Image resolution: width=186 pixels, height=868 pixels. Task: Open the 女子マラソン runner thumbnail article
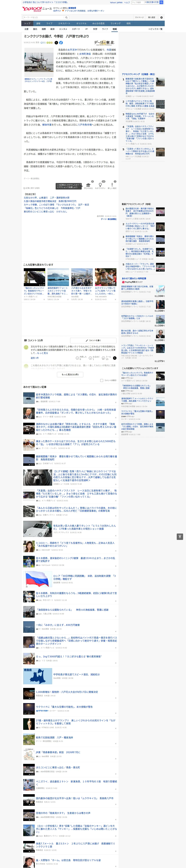tap(106, 277)
